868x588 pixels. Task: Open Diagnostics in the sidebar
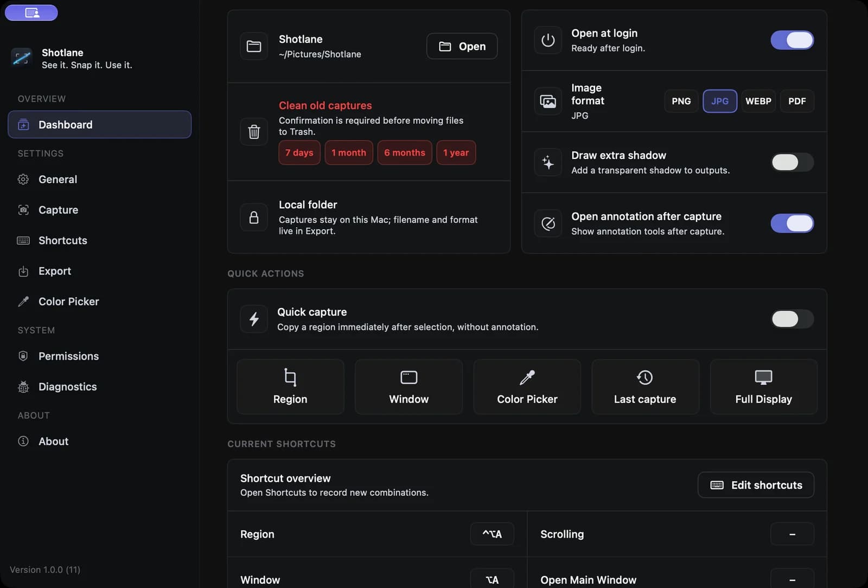(100, 387)
